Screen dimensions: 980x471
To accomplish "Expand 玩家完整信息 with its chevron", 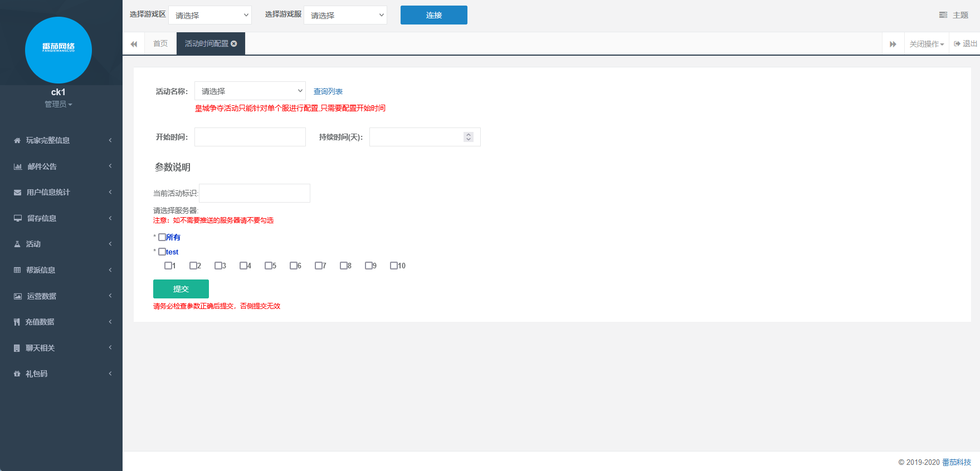I will click(x=110, y=140).
